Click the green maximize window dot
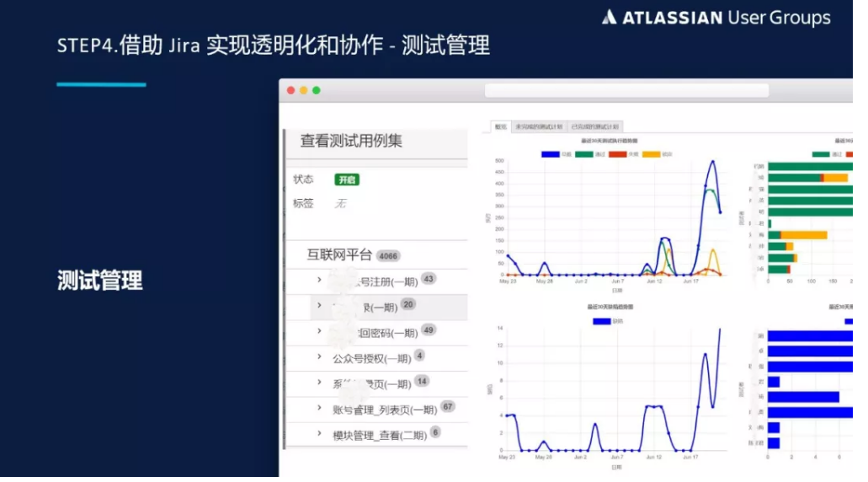The width and height of the screenshot is (868, 482). (316, 90)
